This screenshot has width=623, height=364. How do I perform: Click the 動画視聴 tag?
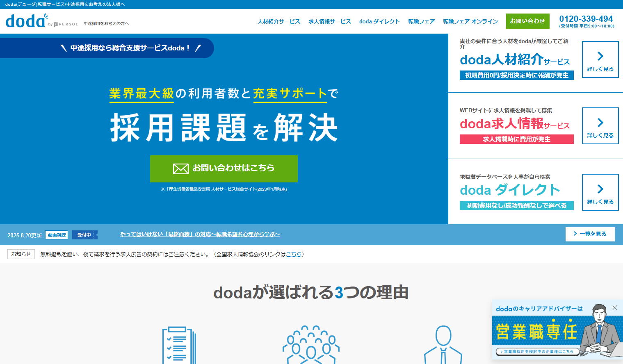click(x=57, y=235)
